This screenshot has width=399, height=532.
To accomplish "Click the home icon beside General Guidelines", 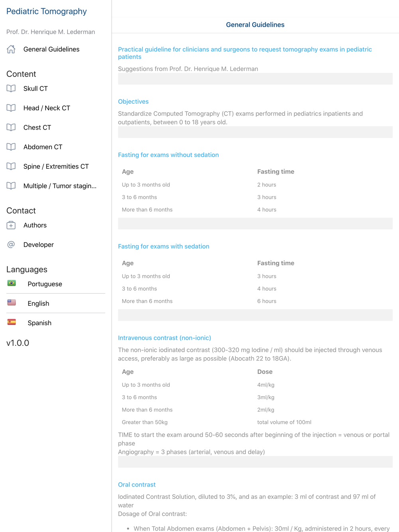I will (x=11, y=49).
